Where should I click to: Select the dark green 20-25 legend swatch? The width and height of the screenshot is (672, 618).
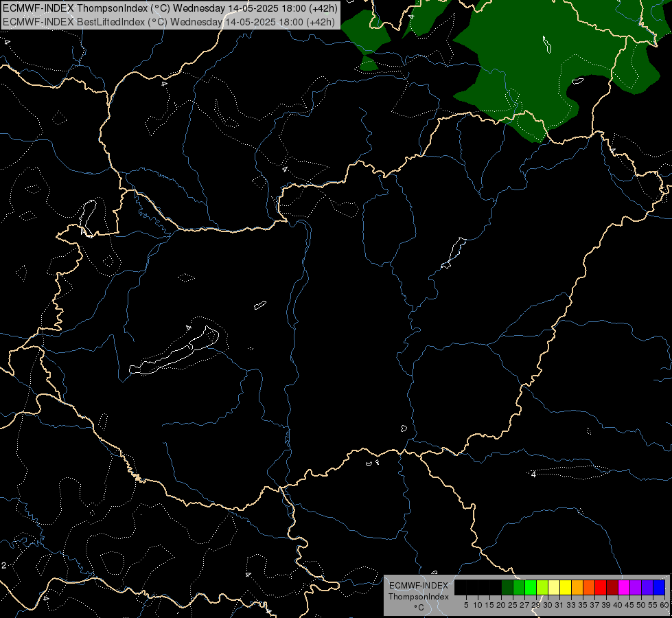[x=507, y=587]
